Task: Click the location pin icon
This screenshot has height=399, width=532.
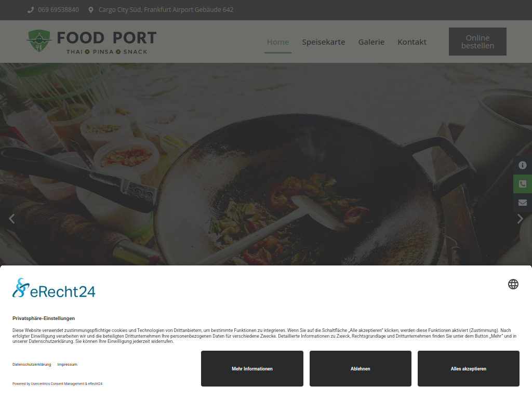Action: click(x=90, y=10)
